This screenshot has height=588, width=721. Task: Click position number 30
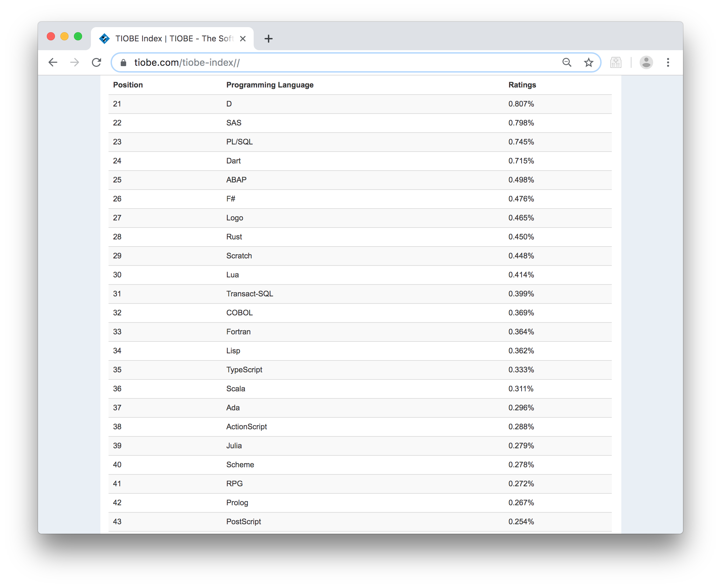coord(117,275)
